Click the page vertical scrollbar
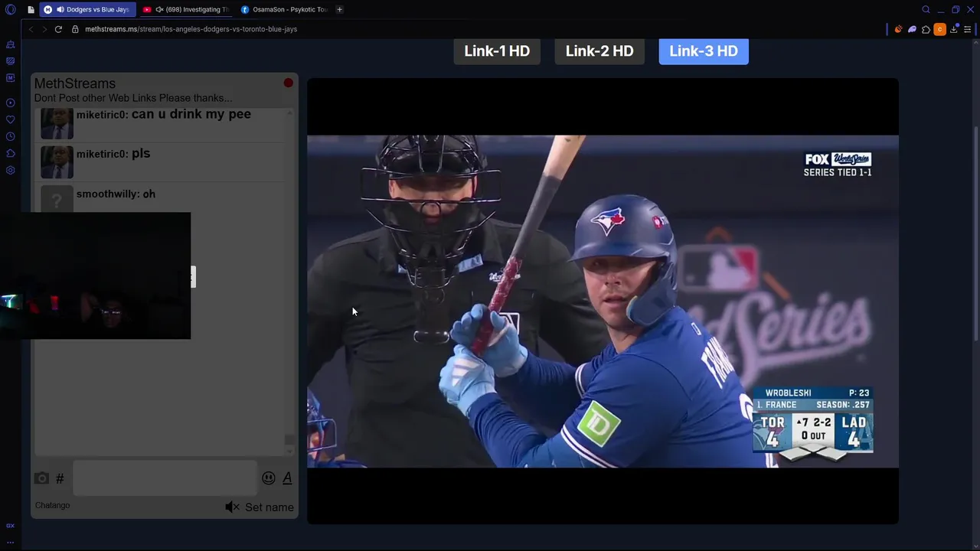The image size is (980, 551). (975, 233)
